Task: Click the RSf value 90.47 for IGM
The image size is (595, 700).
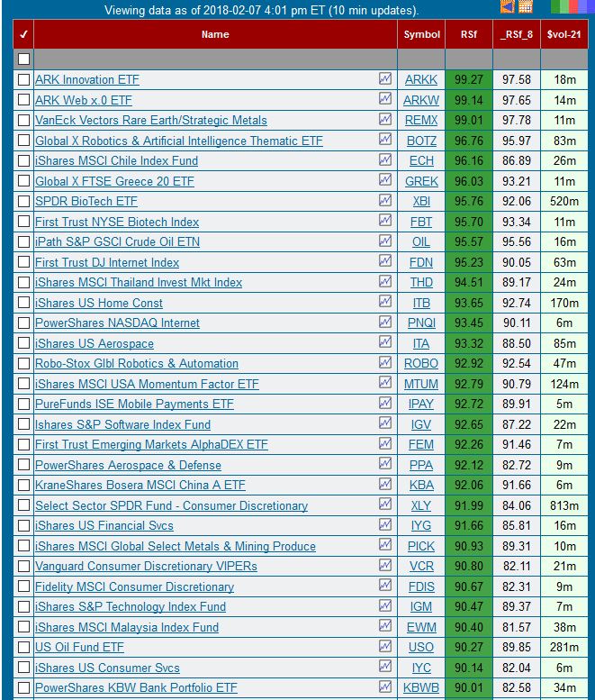Action: (x=469, y=606)
